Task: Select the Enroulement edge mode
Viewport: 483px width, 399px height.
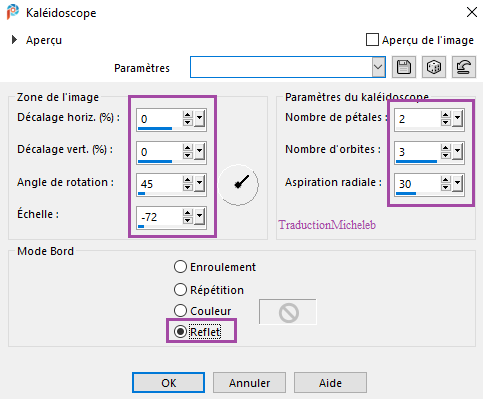Action: tap(180, 267)
